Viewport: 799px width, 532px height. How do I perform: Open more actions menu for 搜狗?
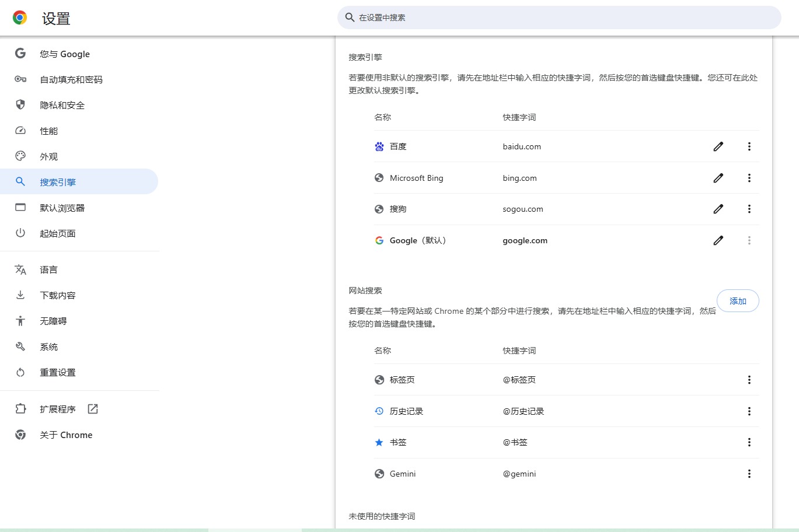(x=749, y=209)
